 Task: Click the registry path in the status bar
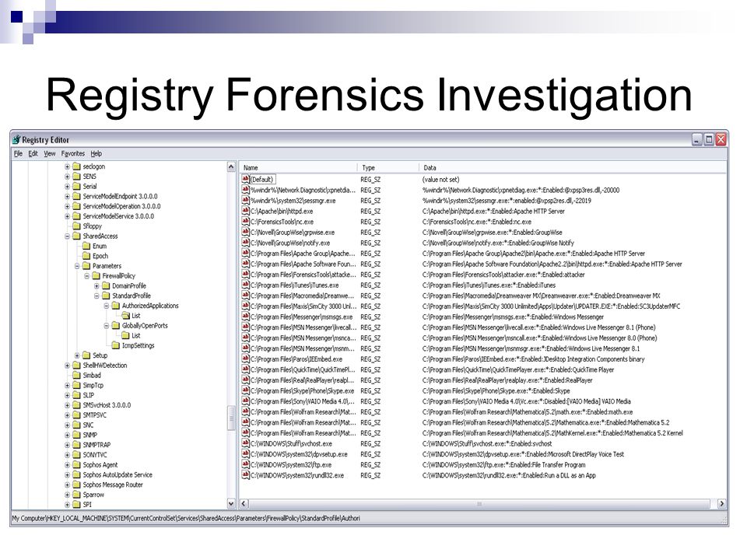coord(186,518)
